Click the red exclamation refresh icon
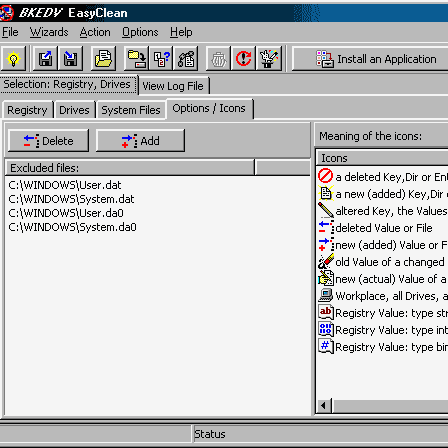 243,59
